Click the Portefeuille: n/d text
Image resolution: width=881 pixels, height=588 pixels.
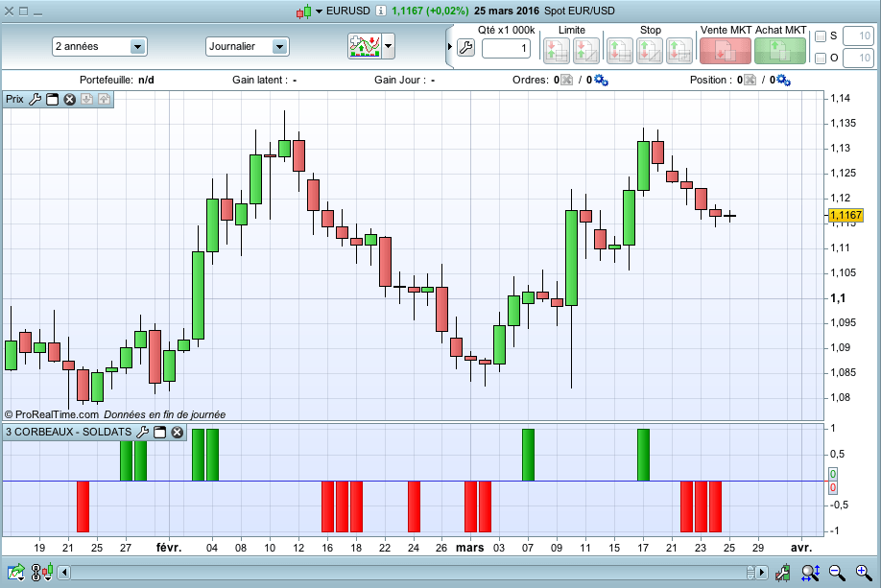(117, 80)
